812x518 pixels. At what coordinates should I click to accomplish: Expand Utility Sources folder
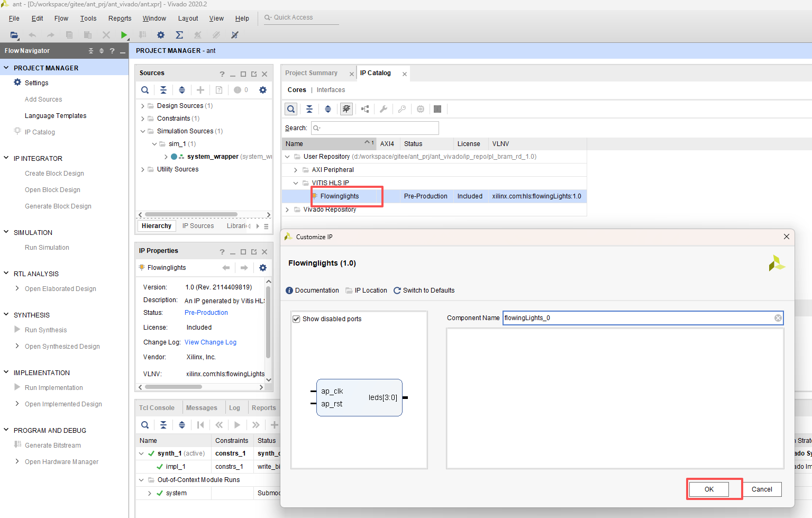click(x=143, y=169)
